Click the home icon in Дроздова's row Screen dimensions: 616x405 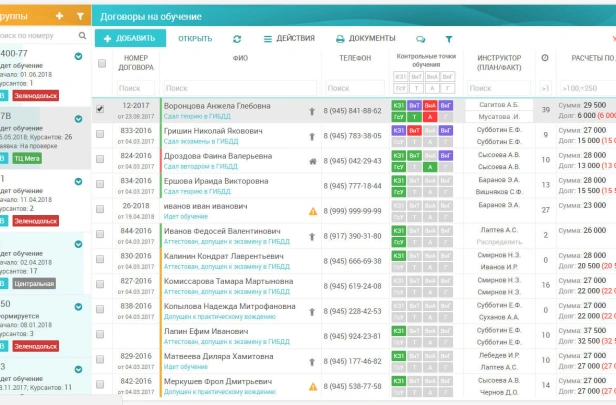pos(313,160)
